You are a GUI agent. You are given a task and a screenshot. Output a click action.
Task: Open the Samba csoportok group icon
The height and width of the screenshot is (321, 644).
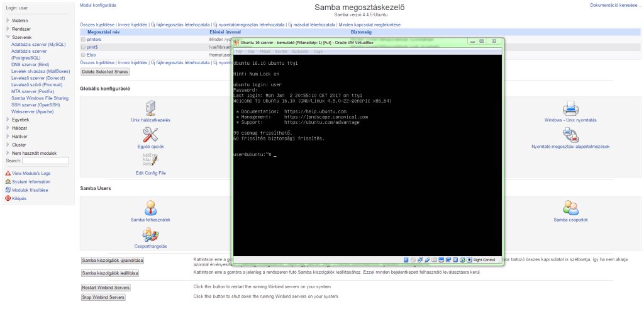click(570, 208)
